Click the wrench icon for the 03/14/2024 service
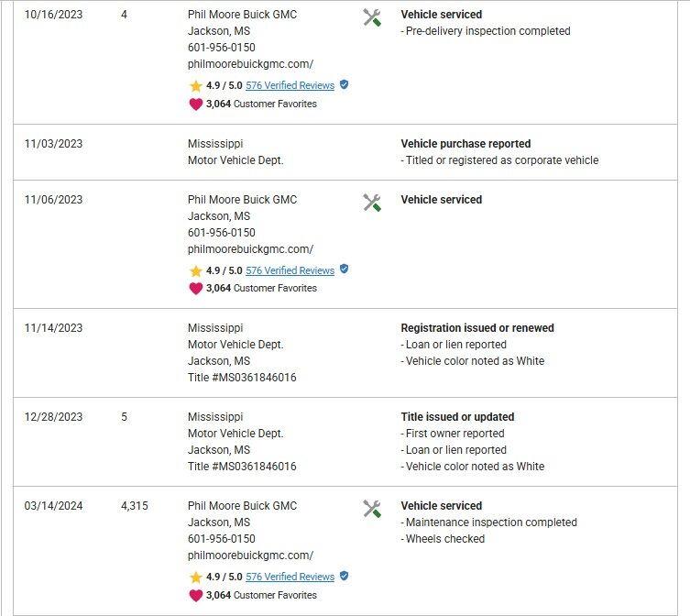Viewport: 690px width, 616px height. (x=372, y=509)
